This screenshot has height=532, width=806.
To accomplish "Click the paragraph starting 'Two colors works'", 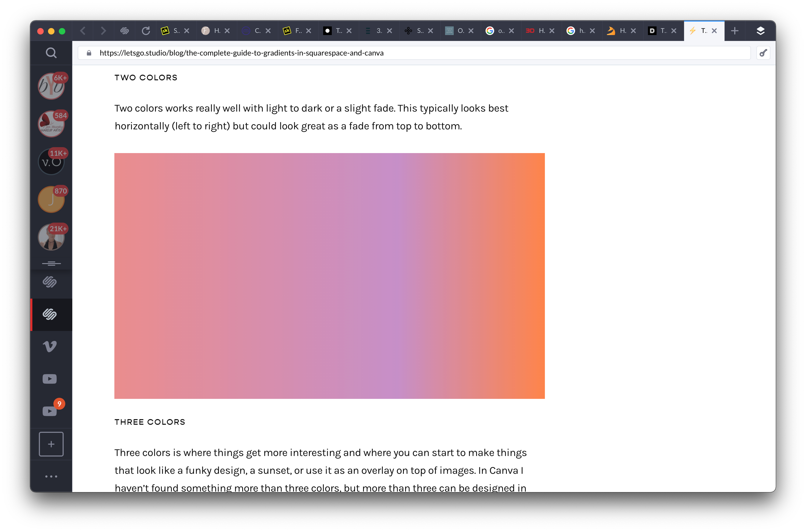I will [311, 117].
